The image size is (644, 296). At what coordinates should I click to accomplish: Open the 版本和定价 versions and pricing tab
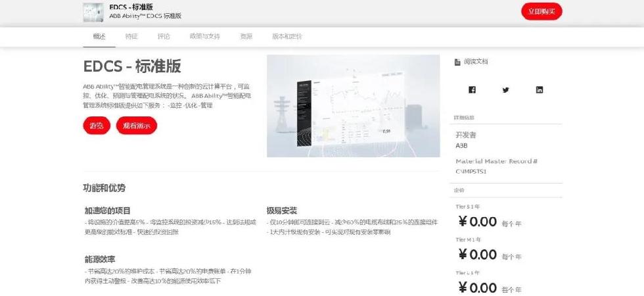287,36
